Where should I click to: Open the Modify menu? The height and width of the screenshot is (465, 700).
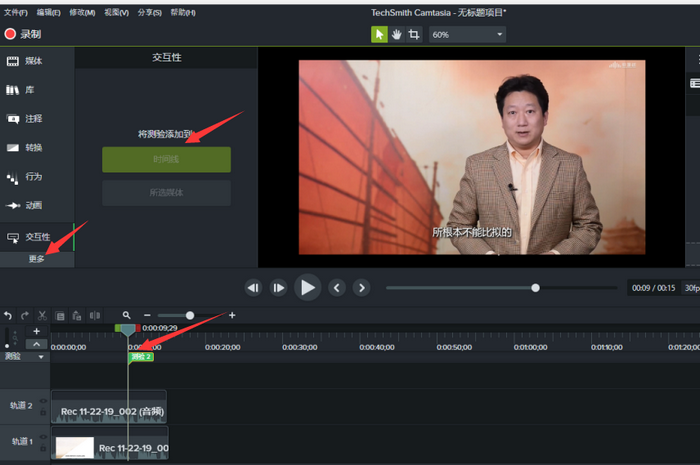tap(82, 12)
